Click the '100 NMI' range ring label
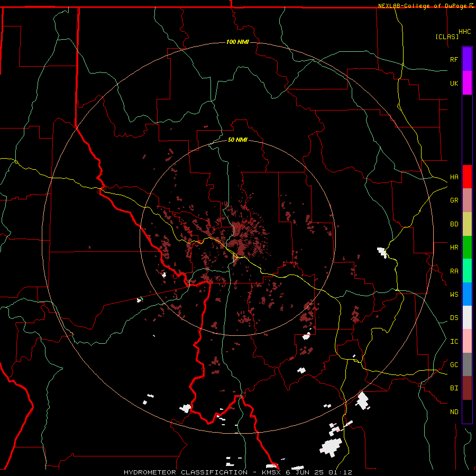Viewport: 476px width, 476px height. 237,42
